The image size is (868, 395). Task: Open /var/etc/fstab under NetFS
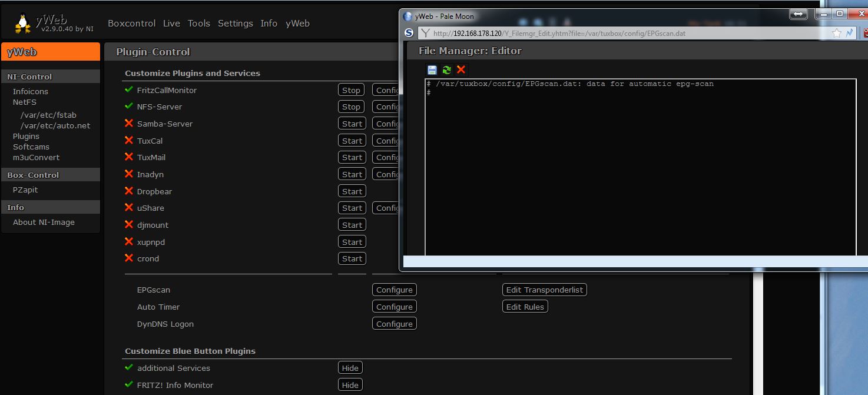point(48,115)
